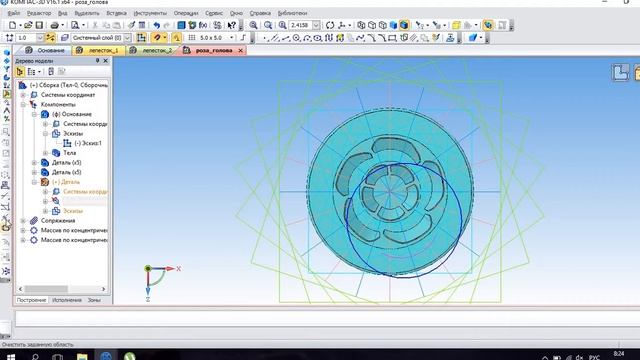Click the layer manager icon
Viewport: 640px width, 360px height.
[x=64, y=38]
